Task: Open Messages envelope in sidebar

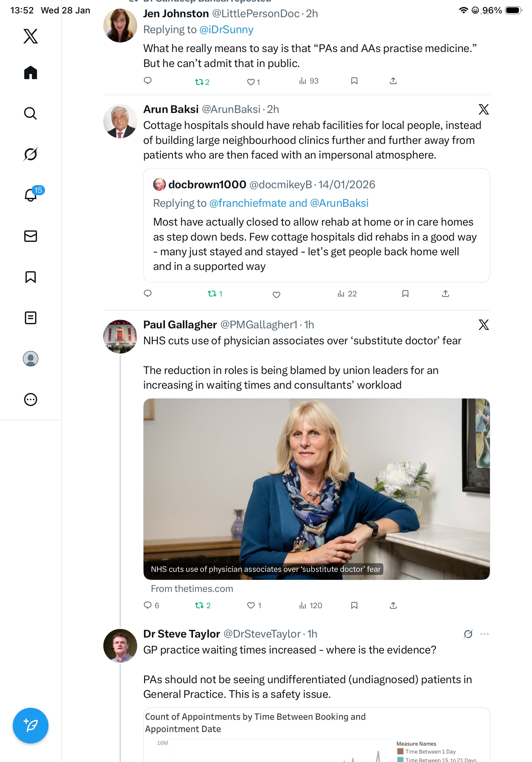Action: [x=31, y=236]
